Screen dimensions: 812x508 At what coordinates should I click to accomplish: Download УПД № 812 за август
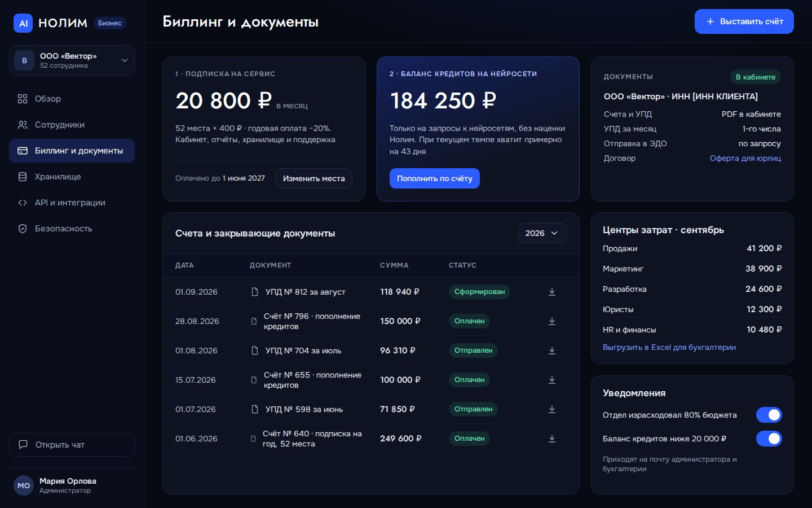pyautogui.click(x=552, y=292)
